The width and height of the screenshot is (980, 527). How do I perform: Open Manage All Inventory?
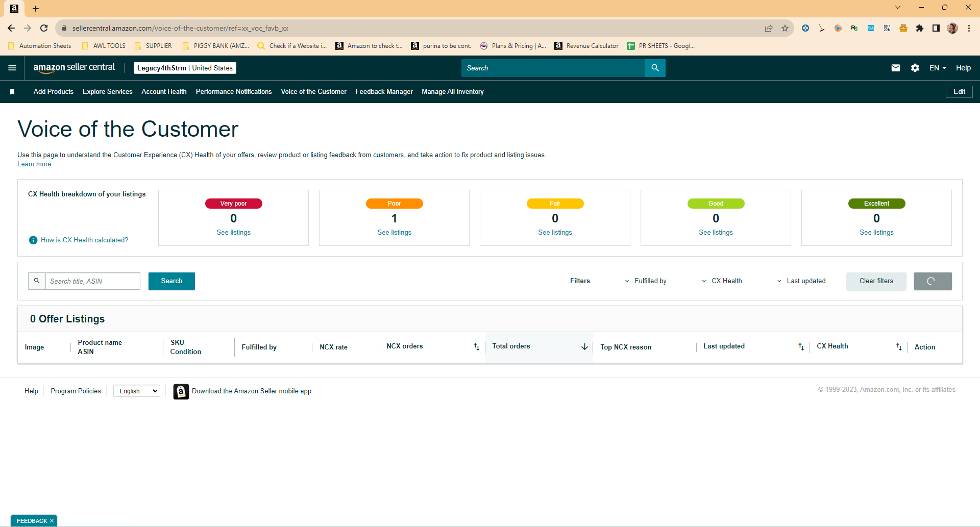(453, 92)
